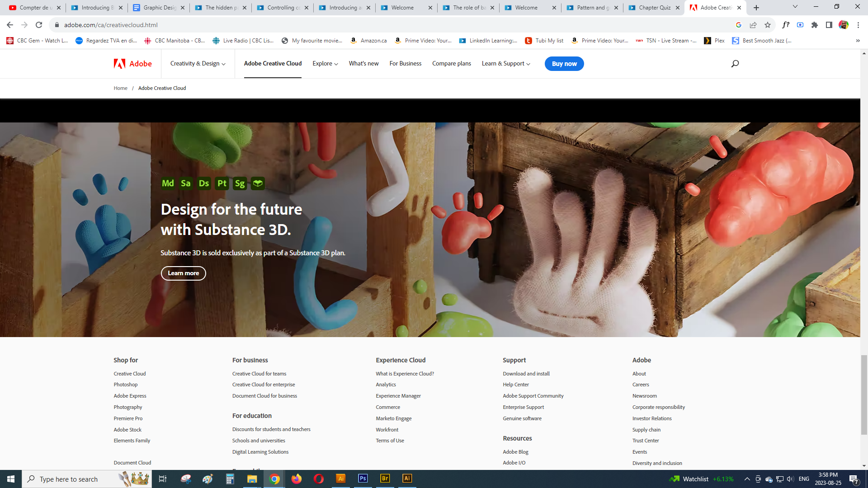Expand the Creativity & Design dropdown
The width and height of the screenshot is (868, 488).
click(x=198, y=64)
